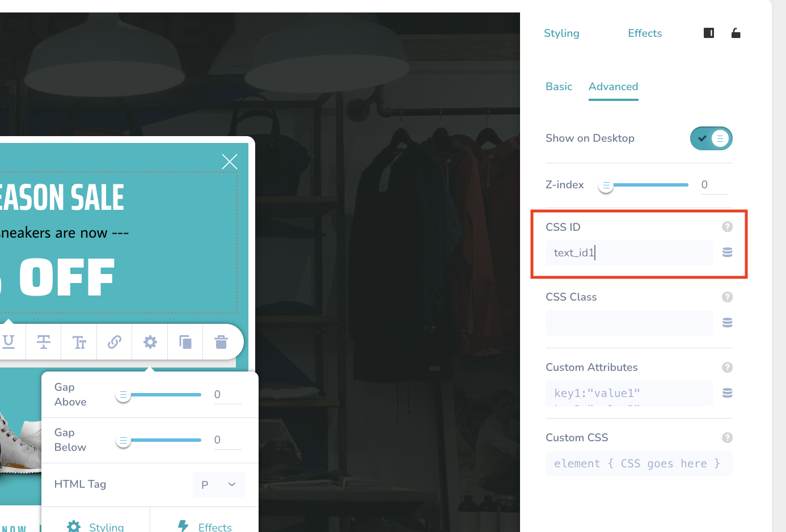Duplicate element with copy icon
The image size is (786, 532).
point(185,342)
